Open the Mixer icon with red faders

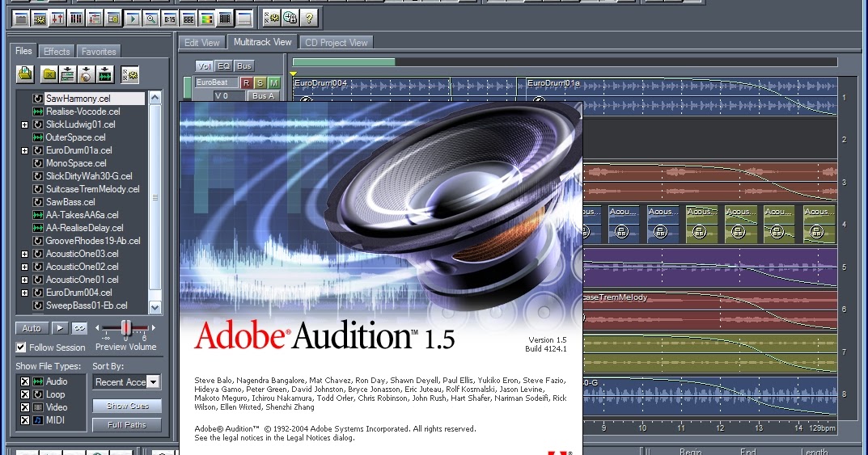coord(57,19)
